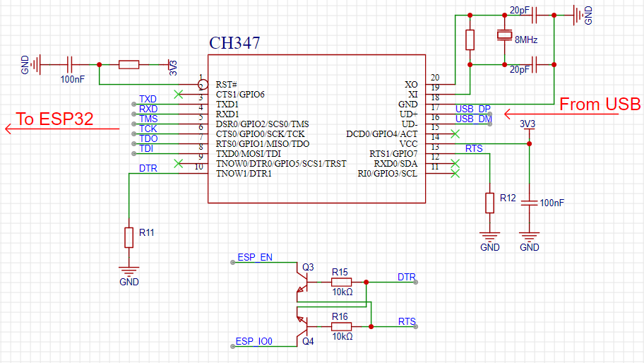Click the no-connect mark on CTS1/GPIO6 pin
The height and width of the screenshot is (363, 644).
[x=178, y=95]
